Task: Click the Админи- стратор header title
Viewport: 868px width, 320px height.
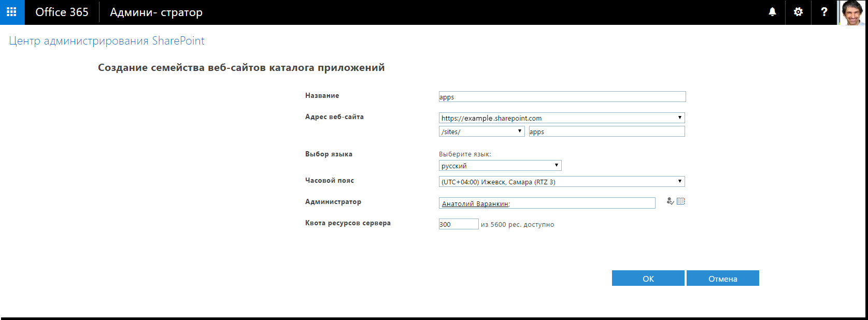Action: coord(156,12)
